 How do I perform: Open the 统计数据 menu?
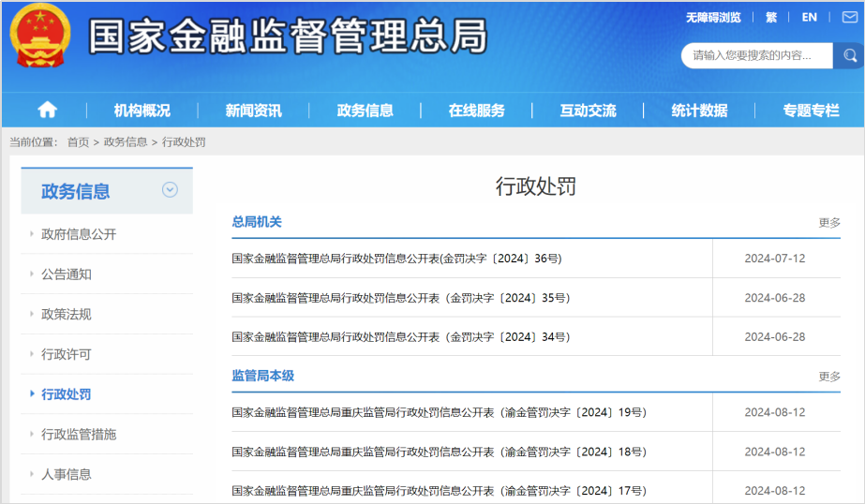[699, 111]
